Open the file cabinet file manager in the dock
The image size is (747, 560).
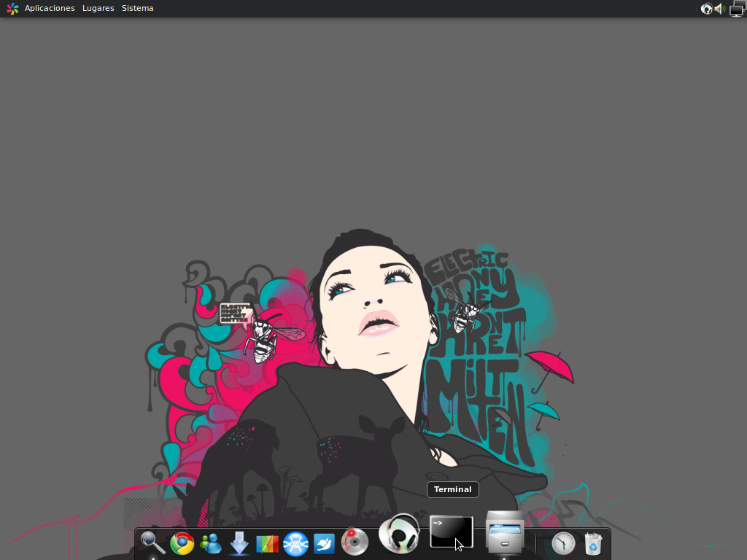505,532
